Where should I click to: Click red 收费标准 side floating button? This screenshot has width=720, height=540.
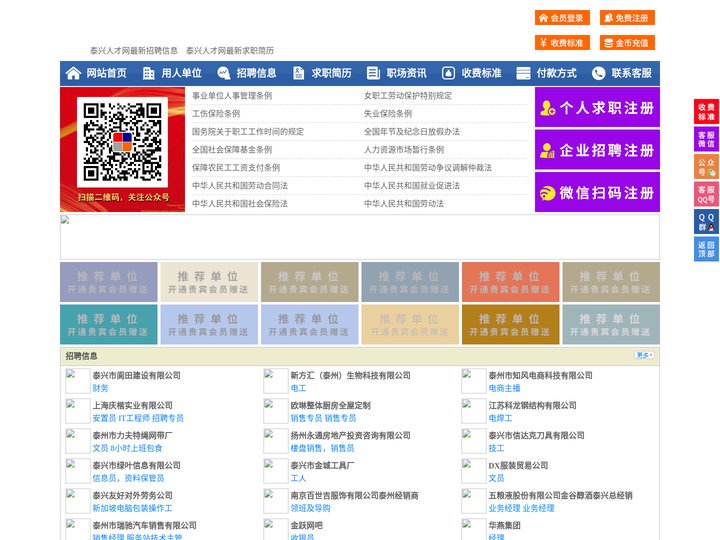(x=706, y=112)
